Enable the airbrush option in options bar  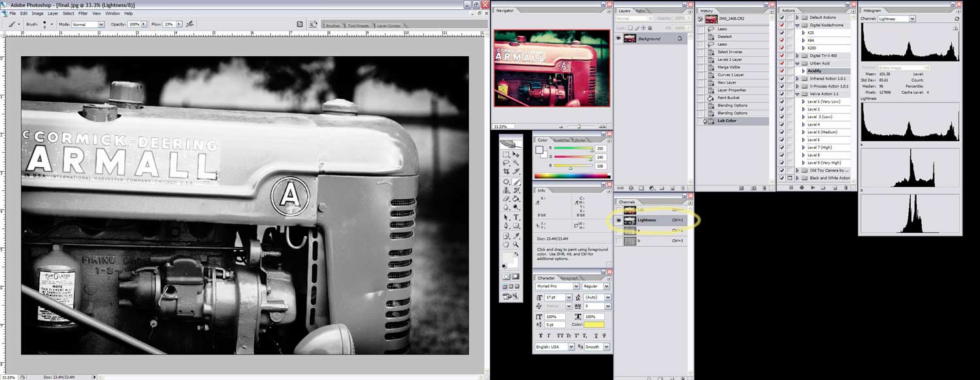189,24
